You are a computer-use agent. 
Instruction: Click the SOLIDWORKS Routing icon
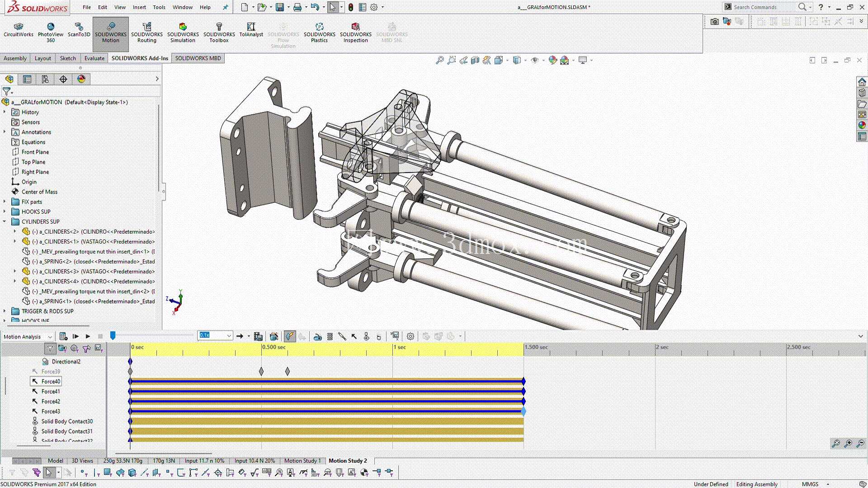click(147, 33)
